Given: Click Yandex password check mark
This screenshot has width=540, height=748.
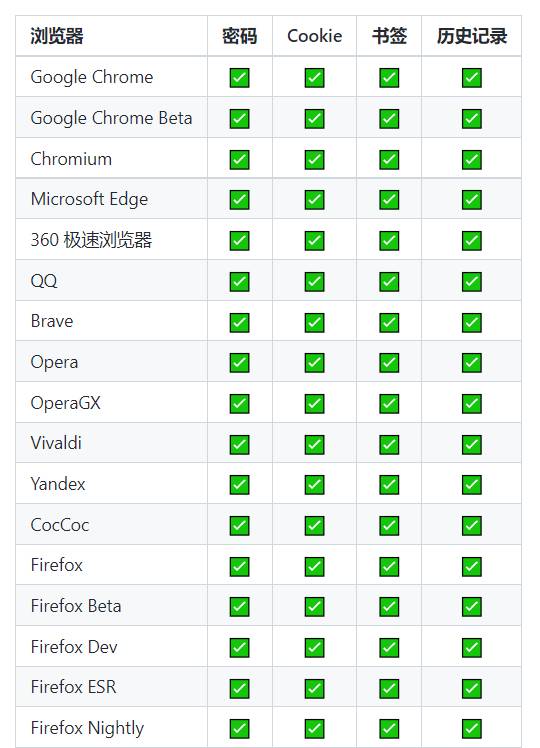Looking at the screenshot, I should coord(239,485).
